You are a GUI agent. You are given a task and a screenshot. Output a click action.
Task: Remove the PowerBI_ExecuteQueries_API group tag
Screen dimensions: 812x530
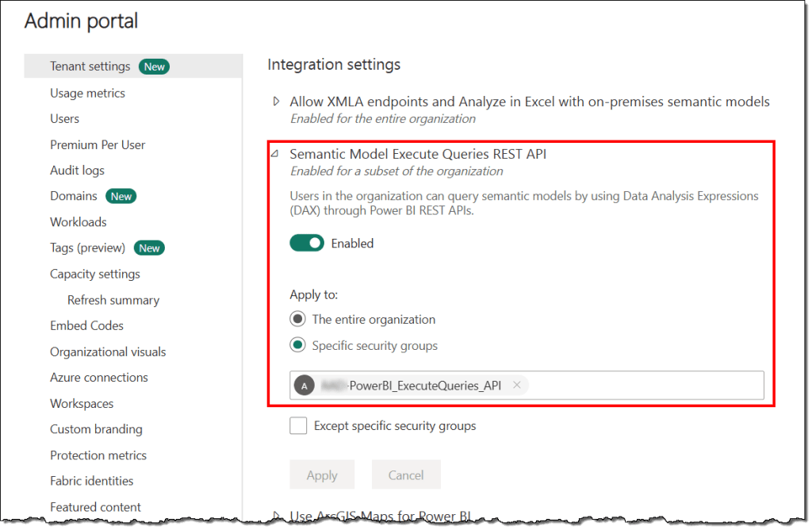(517, 386)
